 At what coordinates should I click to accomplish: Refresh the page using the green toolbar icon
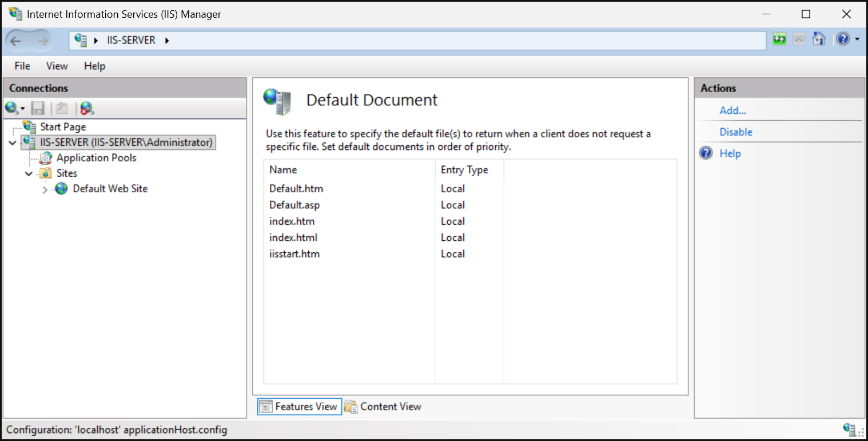(779, 39)
